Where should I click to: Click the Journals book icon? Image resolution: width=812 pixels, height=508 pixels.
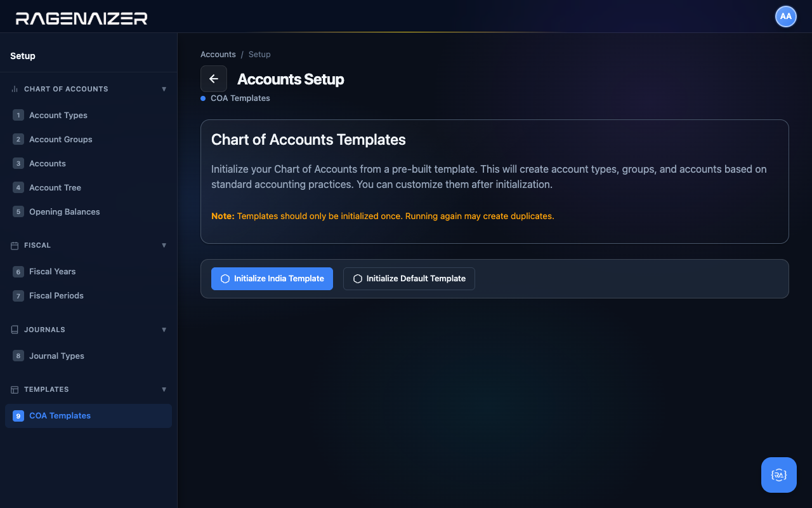(x=15, y=330)
